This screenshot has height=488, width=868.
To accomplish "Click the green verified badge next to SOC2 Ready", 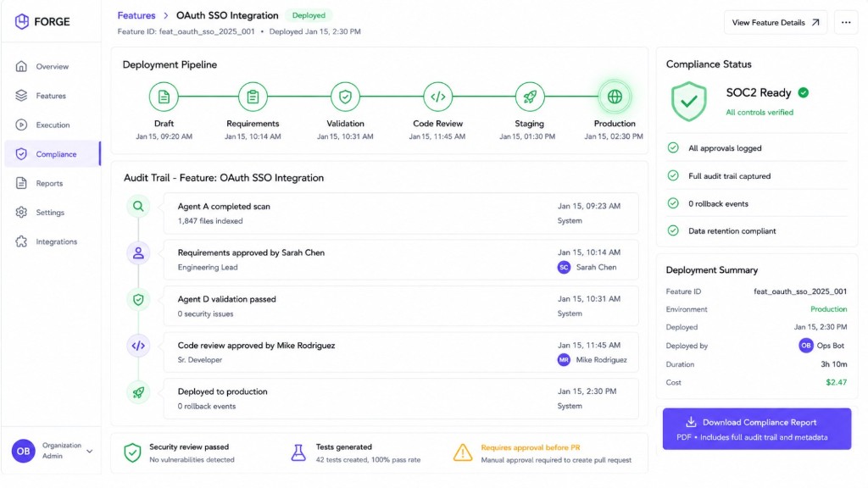I will (804, 92).
